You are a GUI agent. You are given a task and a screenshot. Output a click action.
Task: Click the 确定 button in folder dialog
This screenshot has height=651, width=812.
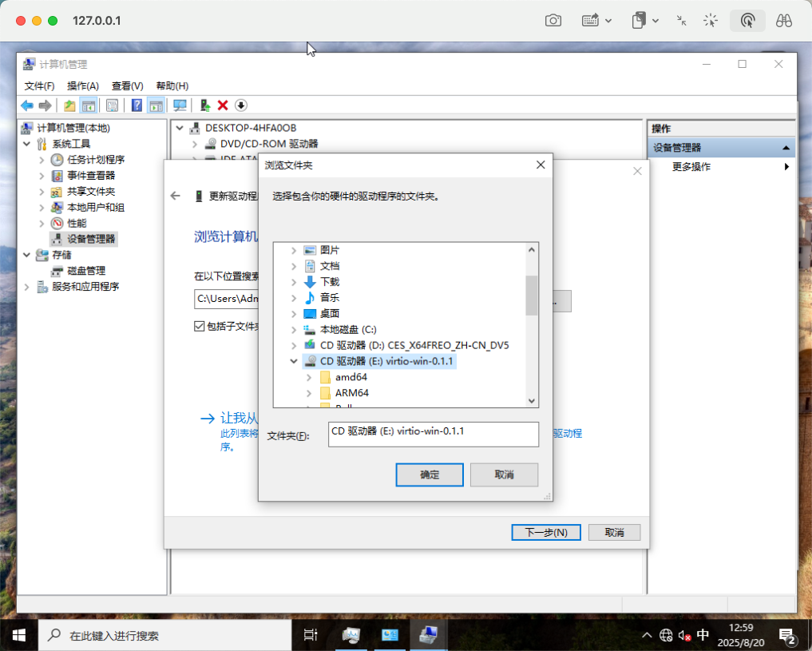coord(430,474)
